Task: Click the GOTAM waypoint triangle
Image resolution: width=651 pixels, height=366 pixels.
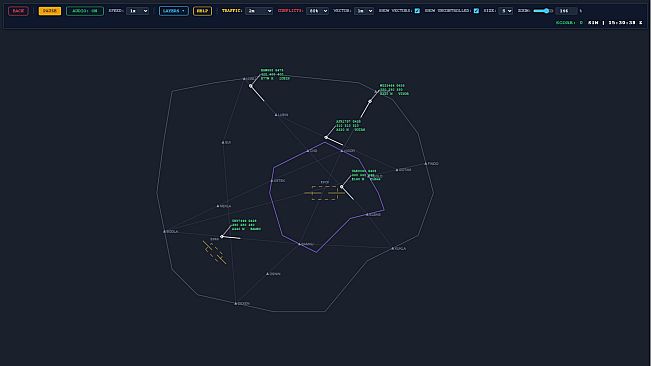Action: coord(397,170)
